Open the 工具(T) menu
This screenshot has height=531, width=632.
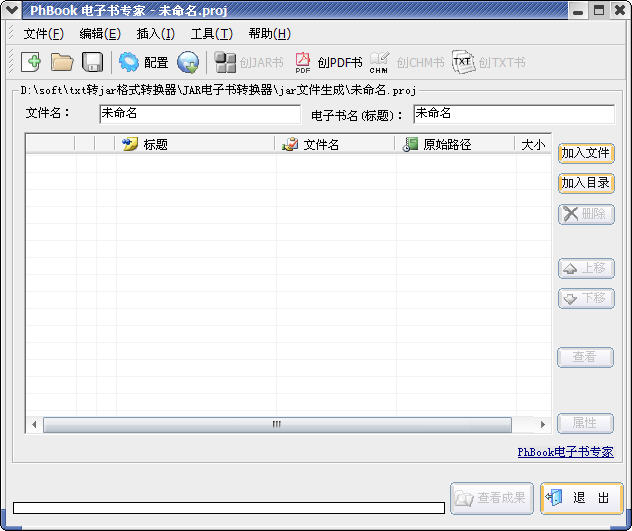(x=211, y=33)
